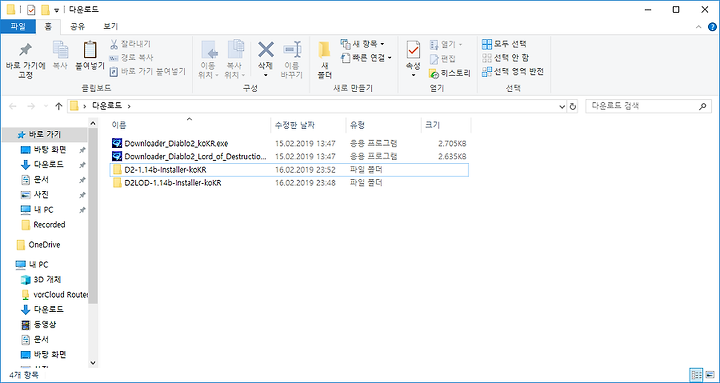Click 다운로드 in the address bar
This screenshot has width=720, height=383.
tap(107, 106)
